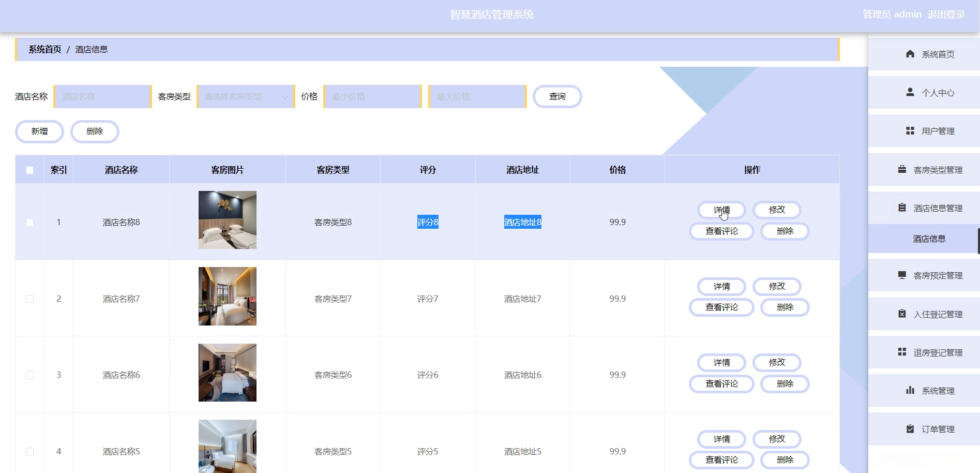Screen dimensions: 980x473
Task: Delete the 酒店名称7 row
Action: [x=785, y=307]
